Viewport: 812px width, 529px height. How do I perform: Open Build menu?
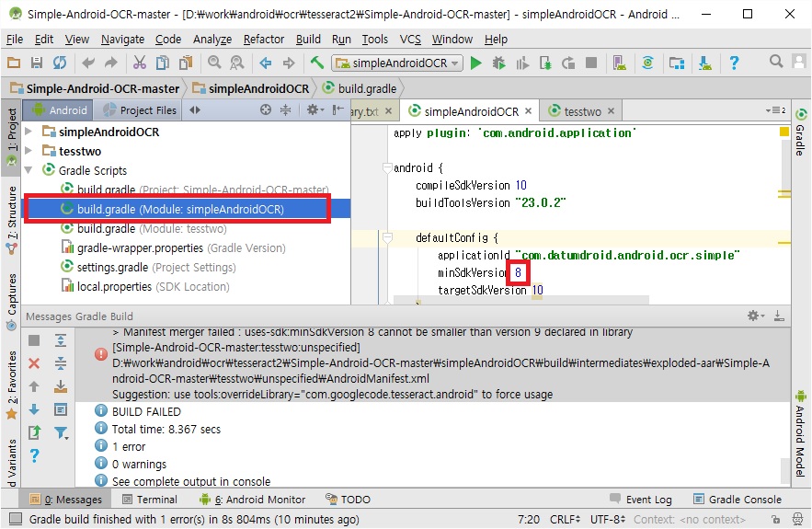coord(308,40)
